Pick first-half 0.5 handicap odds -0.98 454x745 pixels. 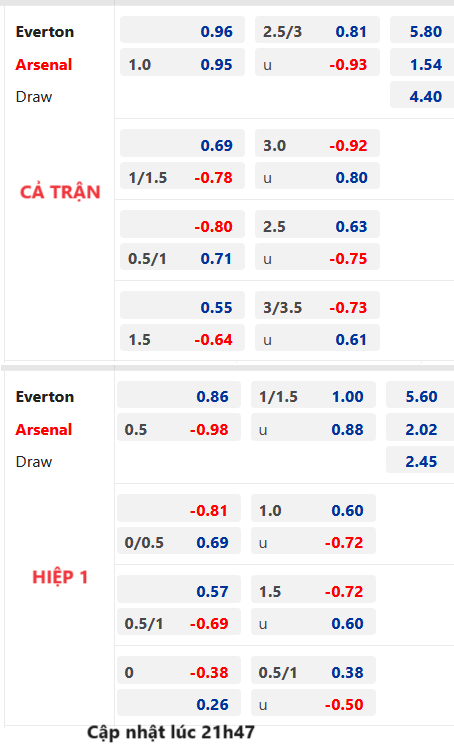point(179,428)
